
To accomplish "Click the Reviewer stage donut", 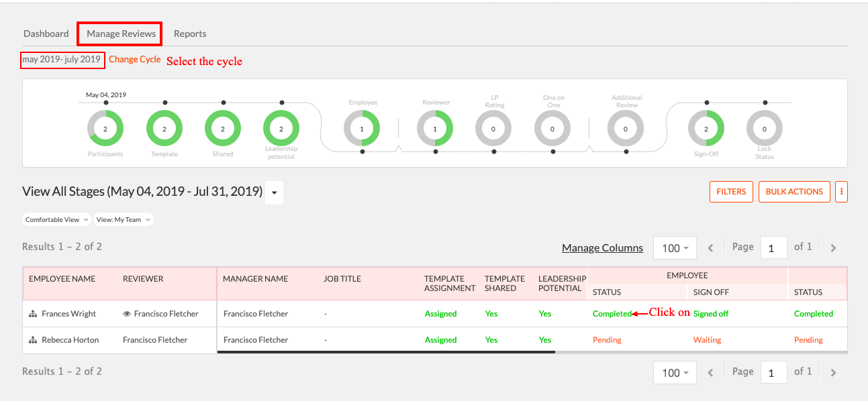I will pyautogui.click(x=435, y=128).
